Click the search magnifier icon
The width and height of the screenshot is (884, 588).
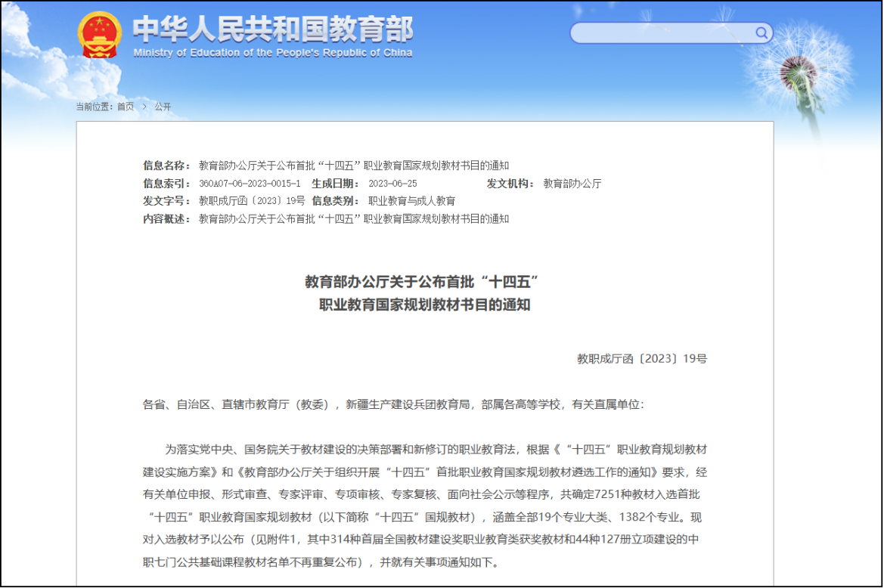click(761, 32)
